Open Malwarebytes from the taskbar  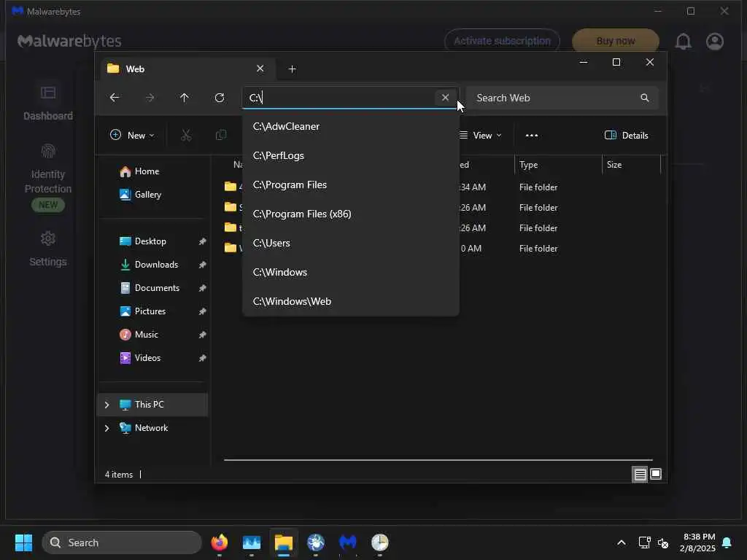pos(348,542)
